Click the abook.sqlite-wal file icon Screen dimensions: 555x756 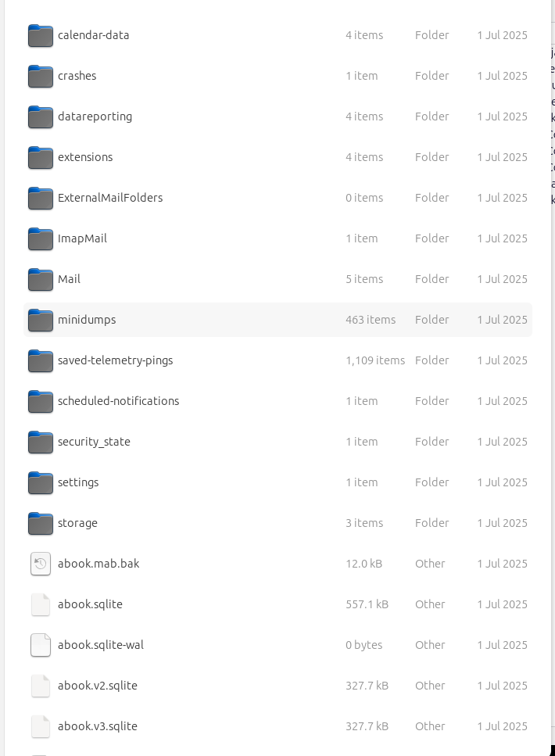(x=41, y=645)
